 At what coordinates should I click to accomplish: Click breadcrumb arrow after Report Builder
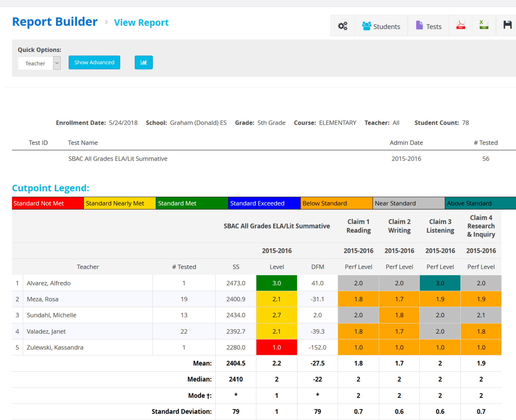[106, 22]
